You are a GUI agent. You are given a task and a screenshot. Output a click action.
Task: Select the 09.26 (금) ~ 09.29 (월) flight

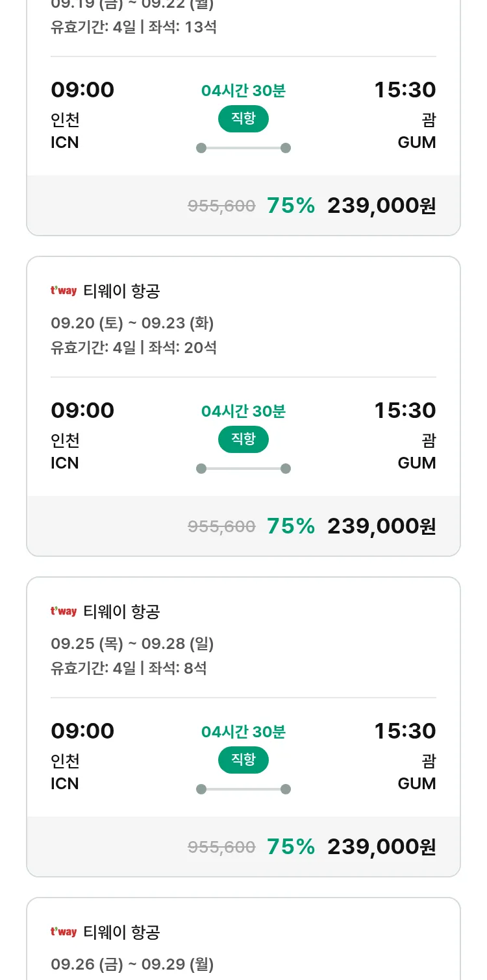[x=132, y=964]
